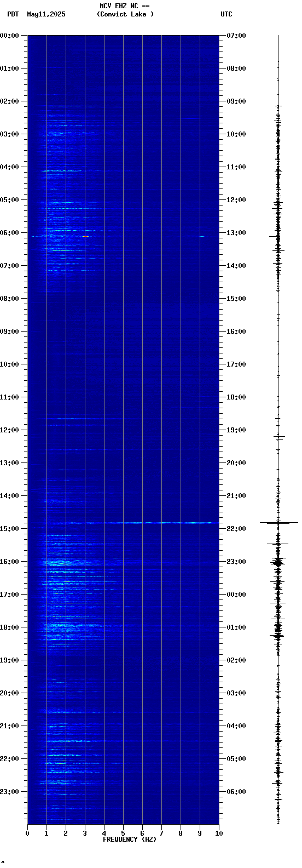Click the 22:00 PDT time label
Image resolution: width=302 pixels, height=868 pixels.
[x=10, y=759]
